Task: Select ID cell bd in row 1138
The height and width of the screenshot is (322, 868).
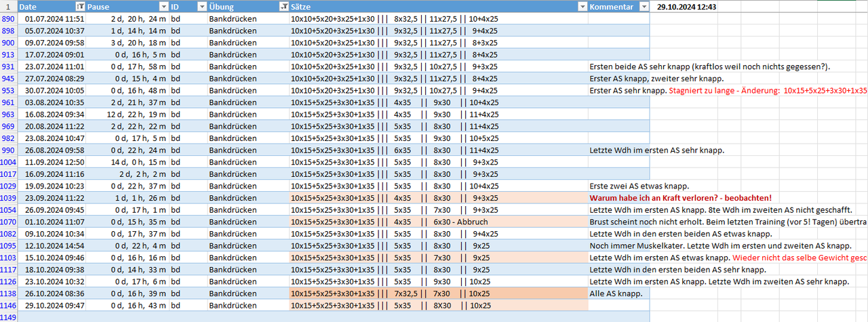Action: pyautogui.click(x=188, y=292)
